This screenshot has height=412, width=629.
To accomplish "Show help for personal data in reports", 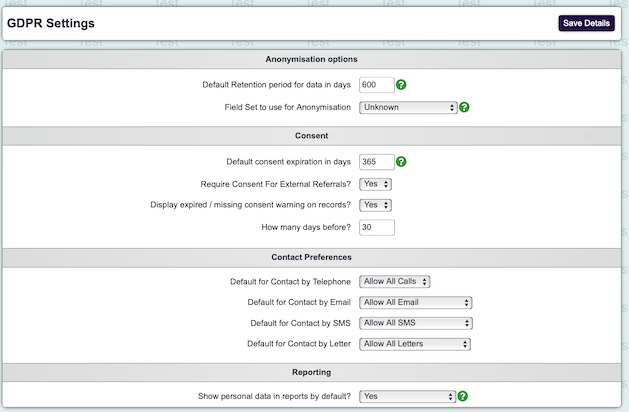I will [464, 397].
